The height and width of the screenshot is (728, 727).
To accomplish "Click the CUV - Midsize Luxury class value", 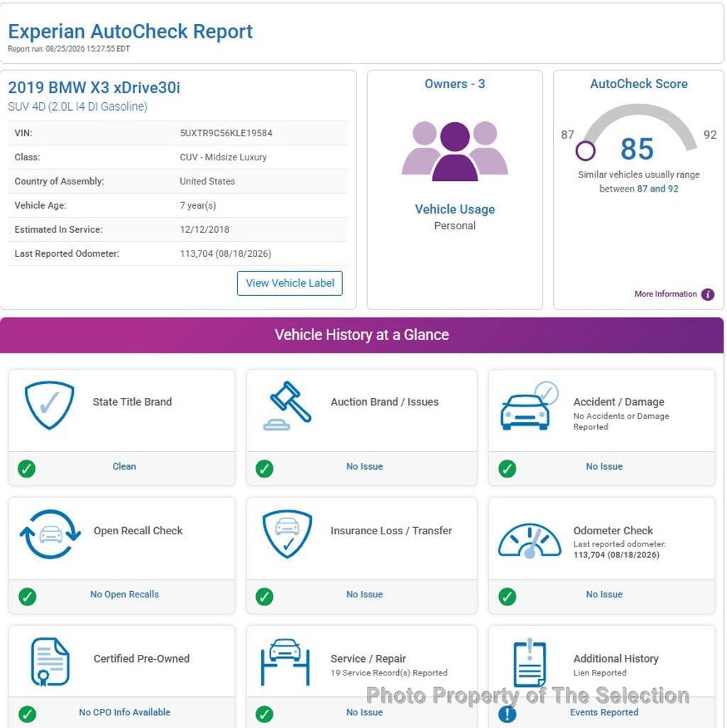I will [x=224, y=158].
